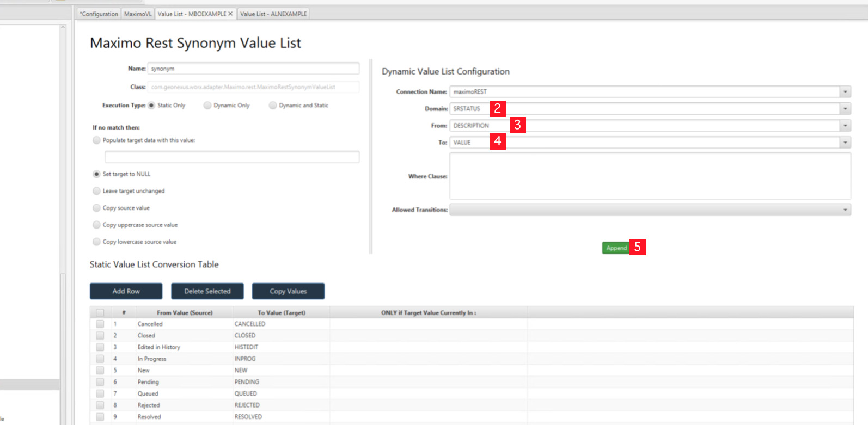Expand the Domain dropdown arrow
Image resolution: width=868 pixels, height=425 pixels.
tap(845, 109)
